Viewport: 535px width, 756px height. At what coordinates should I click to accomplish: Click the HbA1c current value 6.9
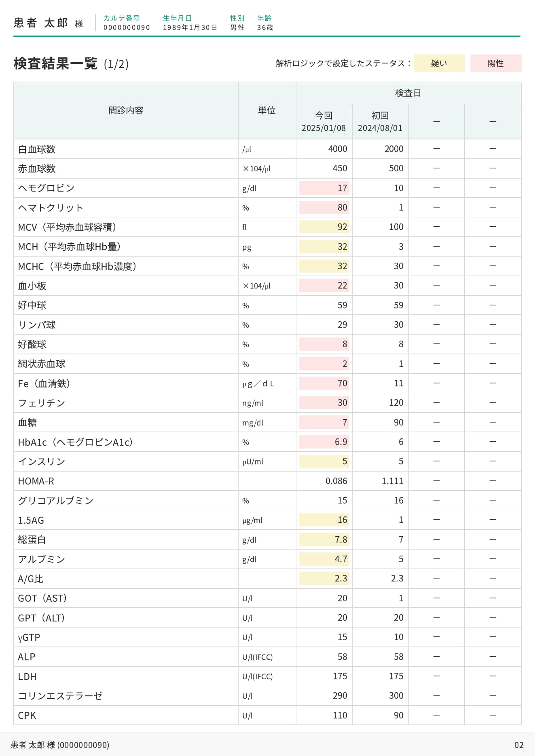click(x=324, y=442)
